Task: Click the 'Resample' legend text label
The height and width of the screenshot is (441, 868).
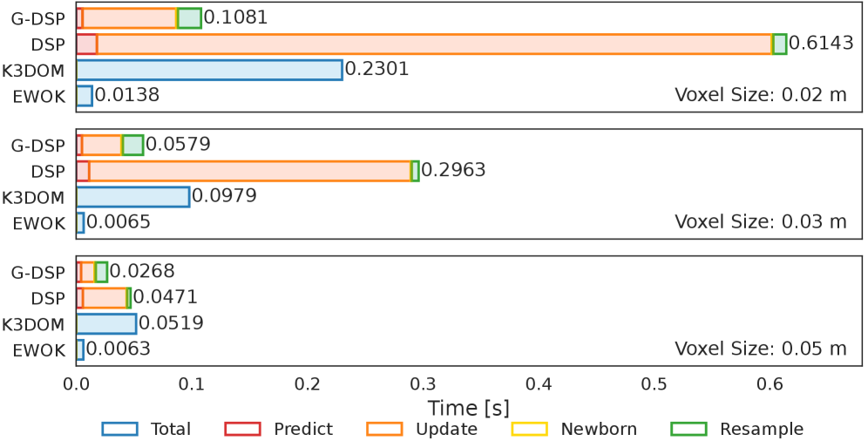Action: click(761, 429)
